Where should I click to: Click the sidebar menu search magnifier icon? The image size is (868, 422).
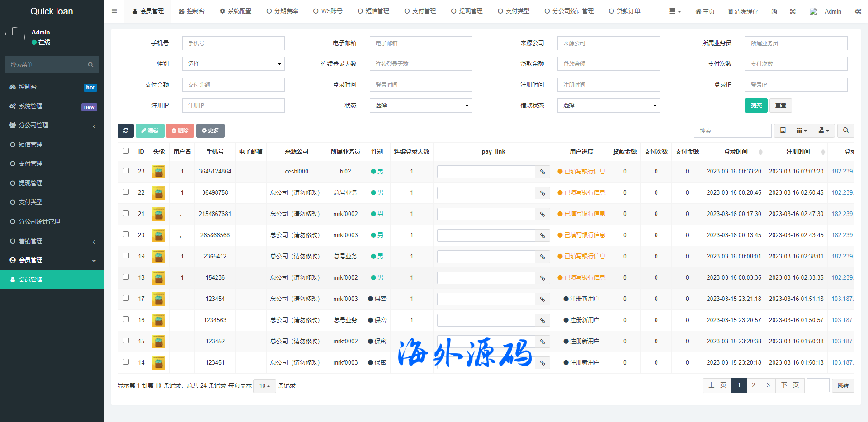90,65
